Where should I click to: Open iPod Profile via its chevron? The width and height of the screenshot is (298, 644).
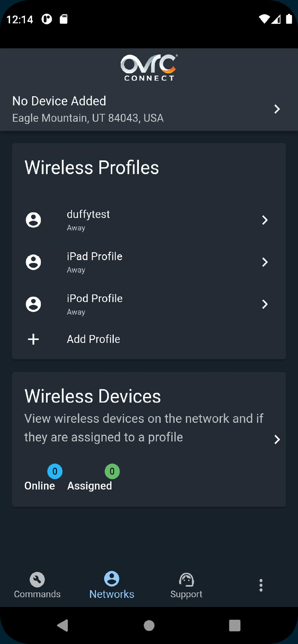265,304
